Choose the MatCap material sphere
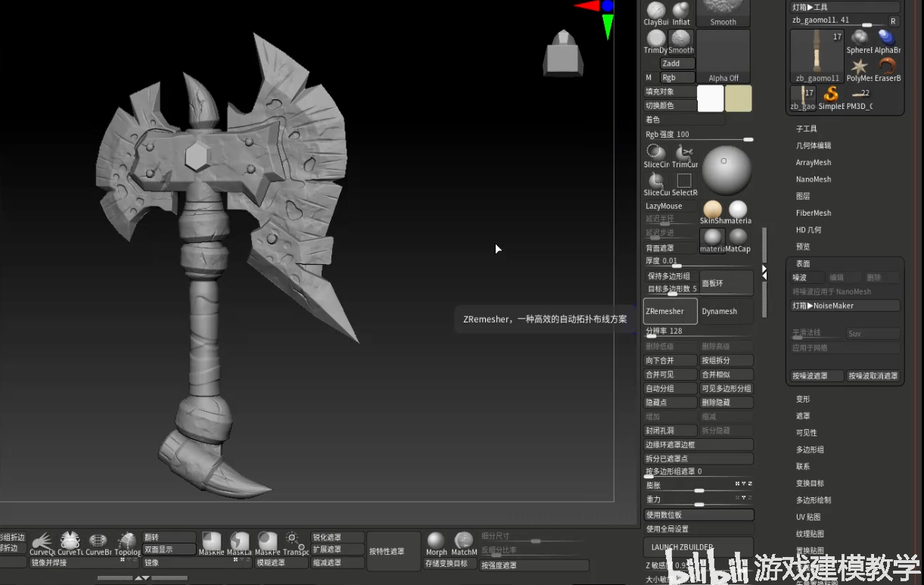Viewport: 924px width, 585px height. tap(738, 241)
